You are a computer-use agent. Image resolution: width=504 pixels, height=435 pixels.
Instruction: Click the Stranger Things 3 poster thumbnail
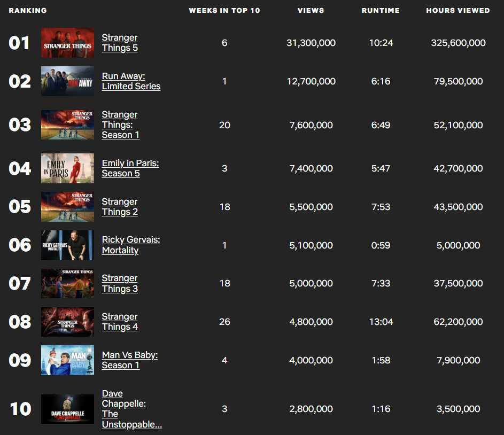tap(67, 283)
